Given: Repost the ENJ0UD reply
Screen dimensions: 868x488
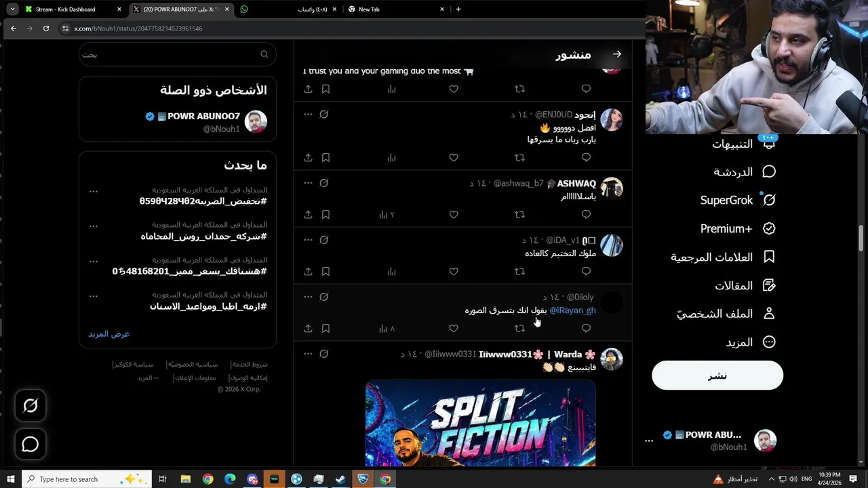Looking at the screenshot, I should pyautogui.click(x=519, y=158).
